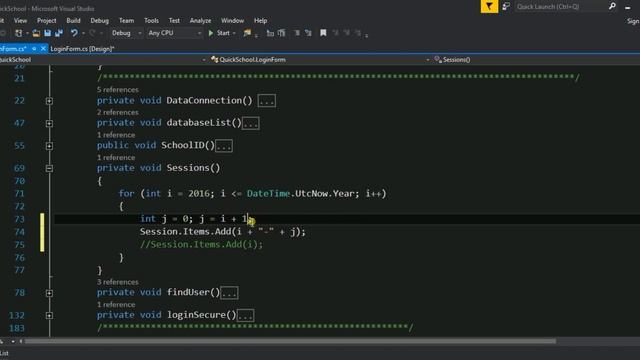The width and height of the screenshot is (640, 360).
Task: Open the undo history dropdown arrow
Action: point(83,33)
